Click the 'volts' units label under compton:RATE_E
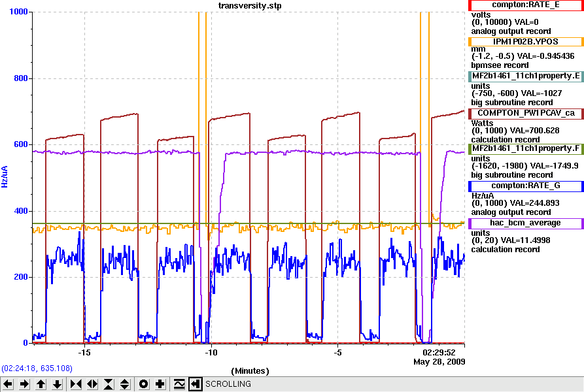This screenshot has width=584, height=392. click(x=481, y=15)
